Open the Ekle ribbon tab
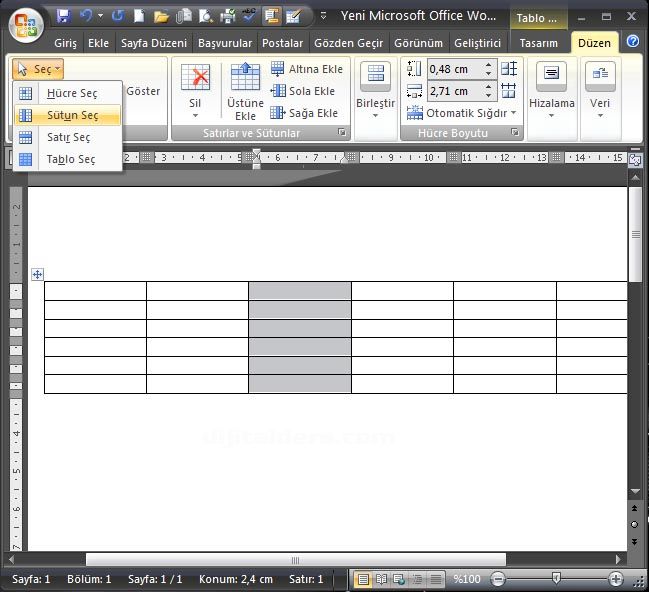The height and width of the screenshot is (592, 649). [98, 43]
